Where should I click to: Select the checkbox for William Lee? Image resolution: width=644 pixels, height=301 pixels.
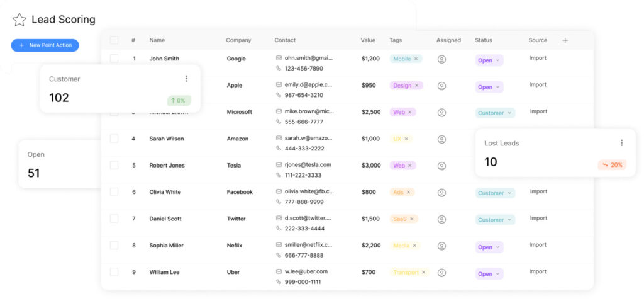click(114, 272)
